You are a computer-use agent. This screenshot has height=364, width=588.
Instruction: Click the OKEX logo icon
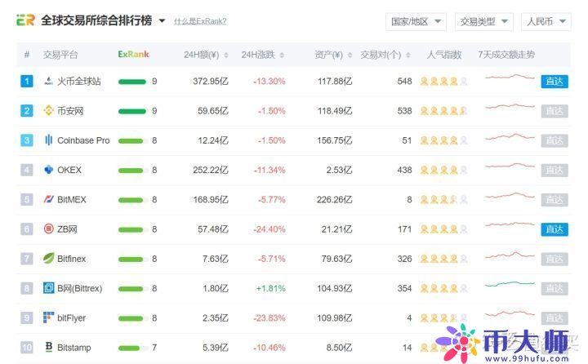coord(48,170)
